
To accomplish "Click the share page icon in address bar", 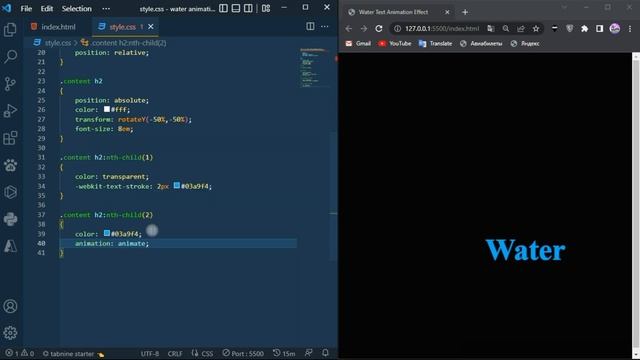I will pyautogui.click(x=521, y=29).
